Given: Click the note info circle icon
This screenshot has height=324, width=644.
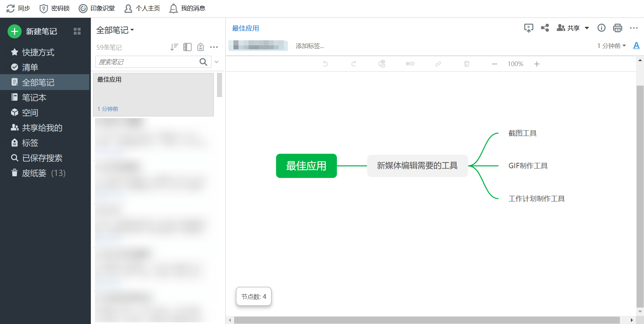Looking at the screenshot, I should [601, 28].
